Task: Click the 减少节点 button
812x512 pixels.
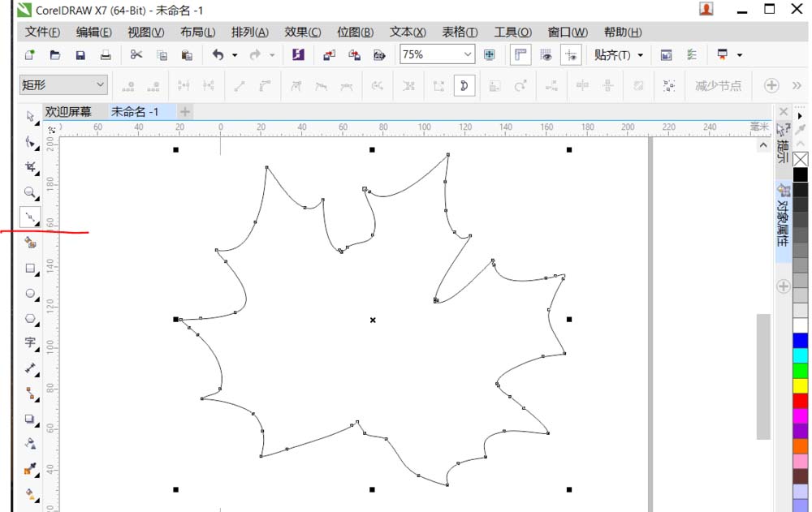Action: click(717, 85)
